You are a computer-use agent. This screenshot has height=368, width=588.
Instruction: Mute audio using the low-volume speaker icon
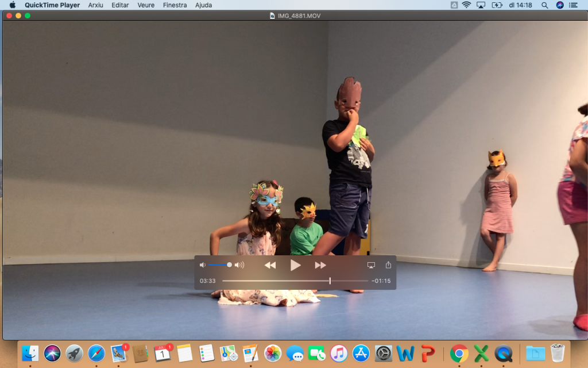(202, 265)
